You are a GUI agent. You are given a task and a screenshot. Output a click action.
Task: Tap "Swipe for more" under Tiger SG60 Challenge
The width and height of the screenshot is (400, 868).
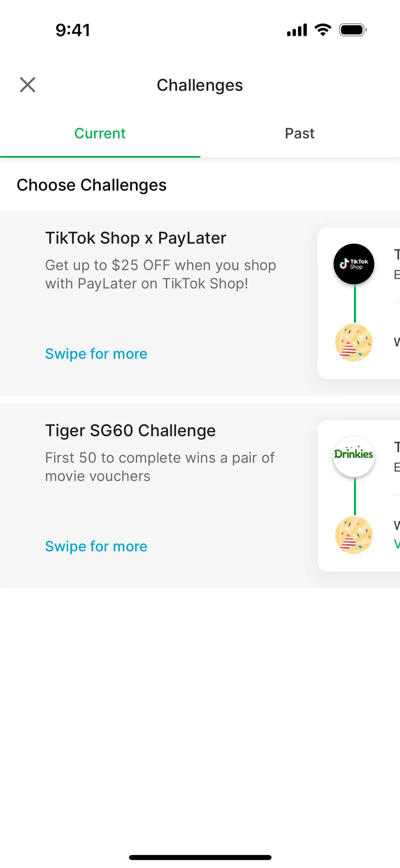[96, 546]
